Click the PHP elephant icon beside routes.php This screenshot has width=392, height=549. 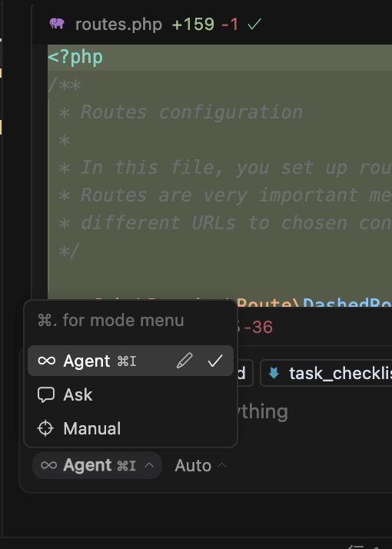[57, 24]
